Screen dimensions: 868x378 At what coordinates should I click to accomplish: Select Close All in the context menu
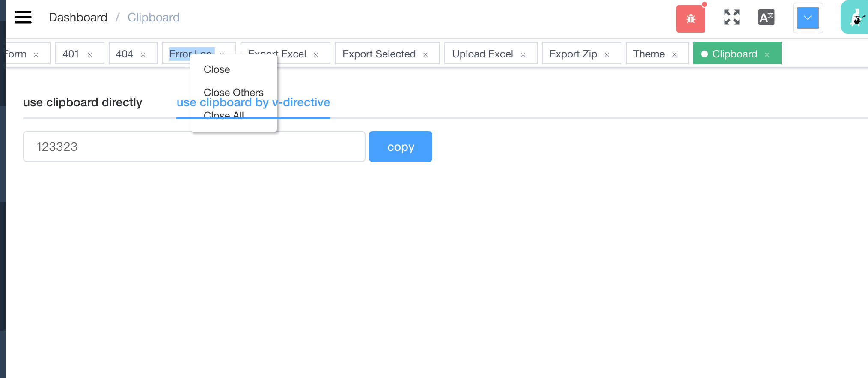pos(224,115)
